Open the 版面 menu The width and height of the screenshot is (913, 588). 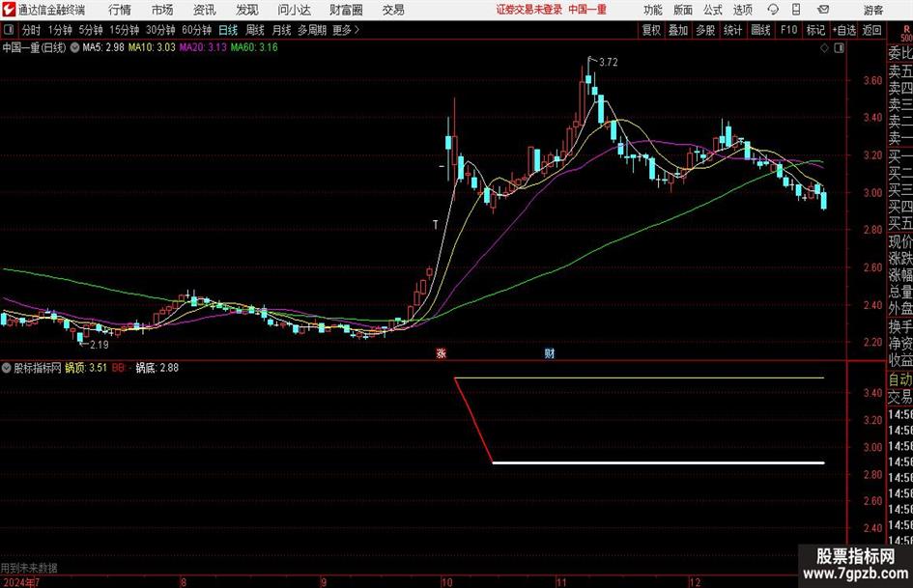point(683,10)
